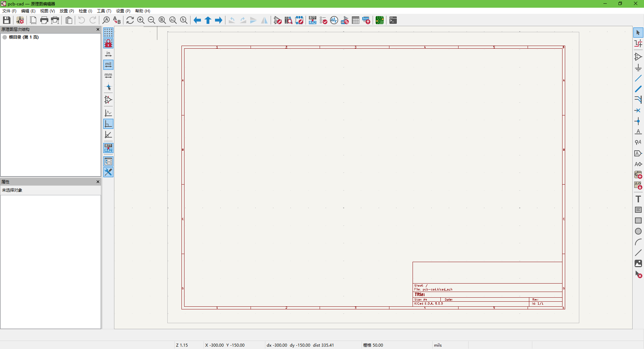
Task: Toggle grid display on canvas
Action: pos(108,33)
